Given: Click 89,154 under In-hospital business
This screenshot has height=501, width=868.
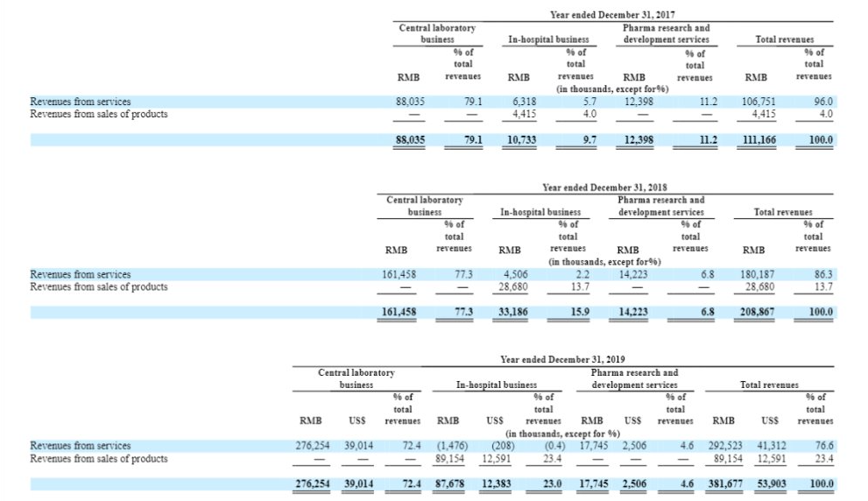Looking at the screenshot, I should 450,459.
